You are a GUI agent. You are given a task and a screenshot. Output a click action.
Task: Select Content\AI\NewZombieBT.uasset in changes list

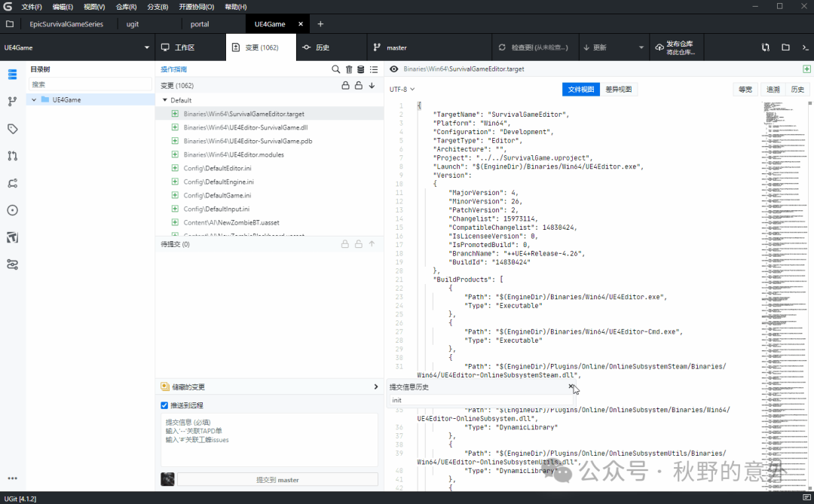231,223
